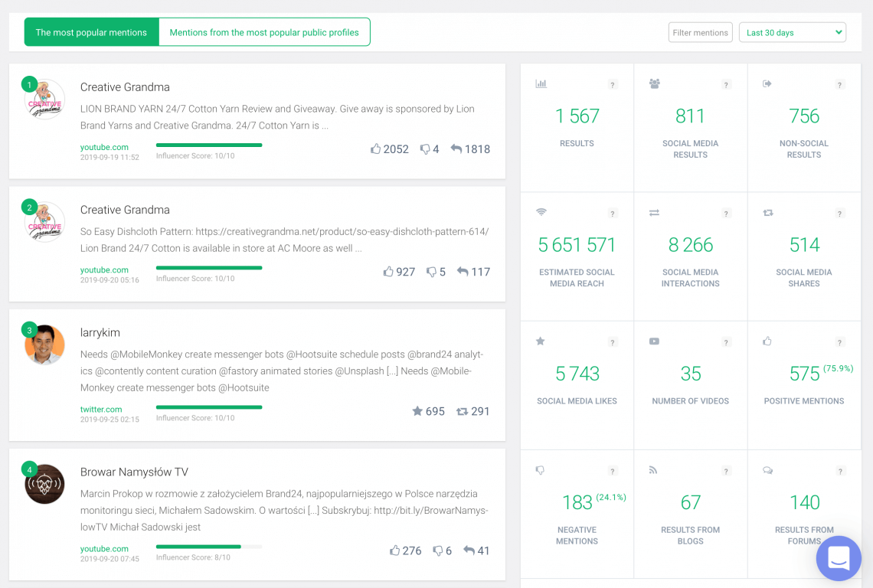Viewport: 873px width, 588px height.
Task: Click the thumbs-down icon showing 4 dislikes
Action: click(x=425, y=149)
